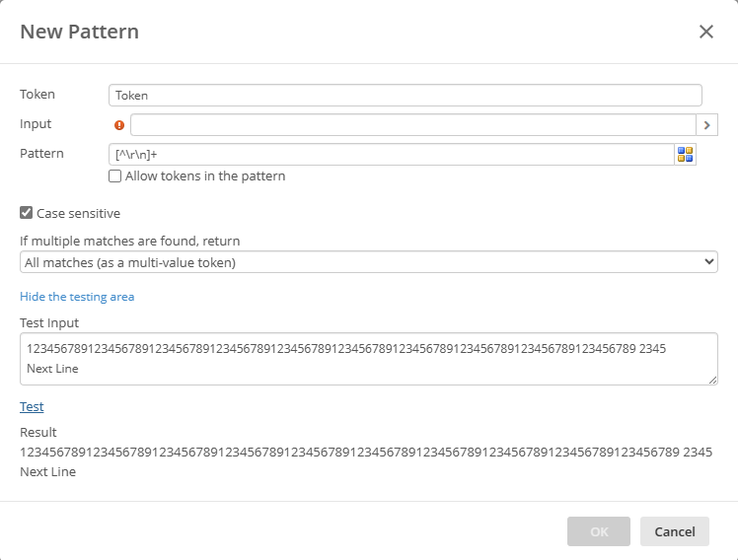
Task: Uncheck the Case sensitive checkbox
Action: 27,213
